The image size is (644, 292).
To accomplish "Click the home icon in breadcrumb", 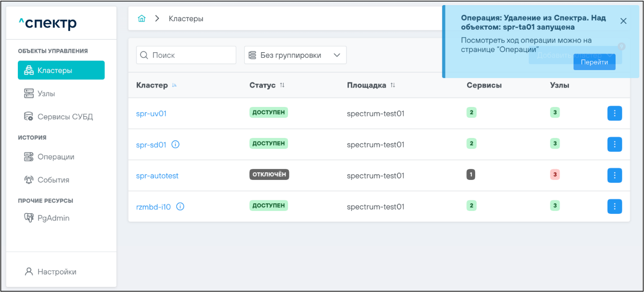I will point(142,19).
